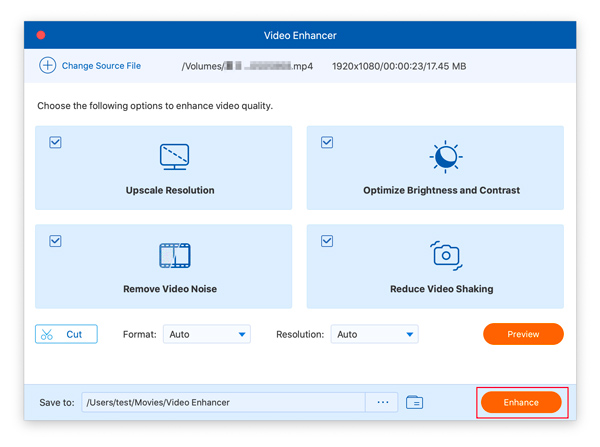Expand the Resolution dropdown
This screenshot has width=600, height=447.
tap(374, 334)
